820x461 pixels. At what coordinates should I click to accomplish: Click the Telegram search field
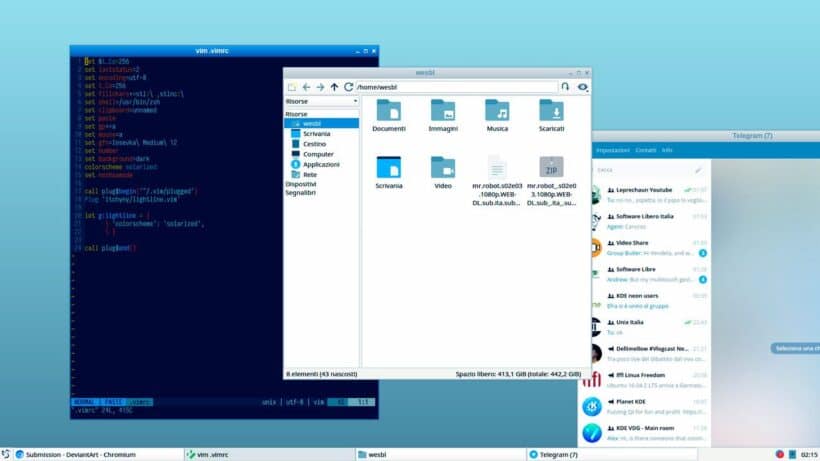(x=642, y=170)
